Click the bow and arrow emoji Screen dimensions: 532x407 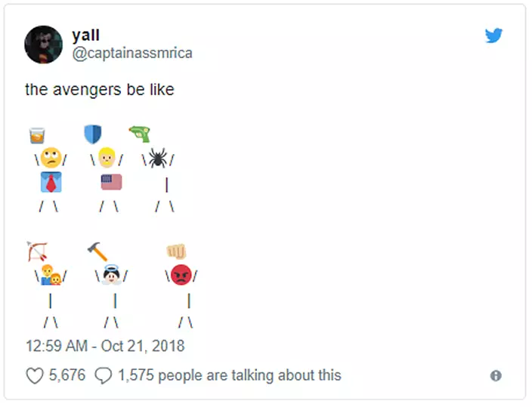coord(37,251)
